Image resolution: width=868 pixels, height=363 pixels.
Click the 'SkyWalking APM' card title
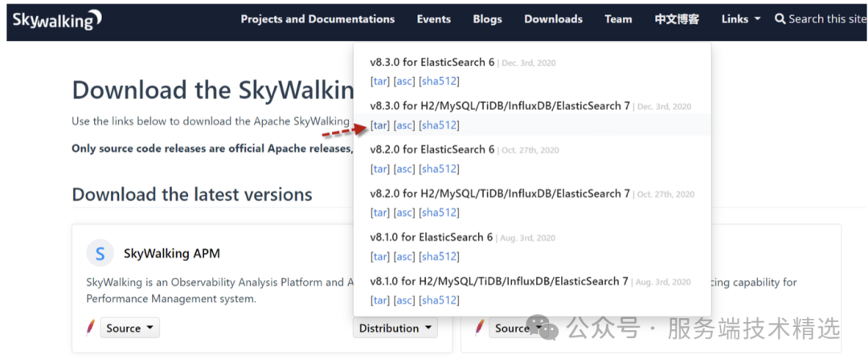pos(172,254)
